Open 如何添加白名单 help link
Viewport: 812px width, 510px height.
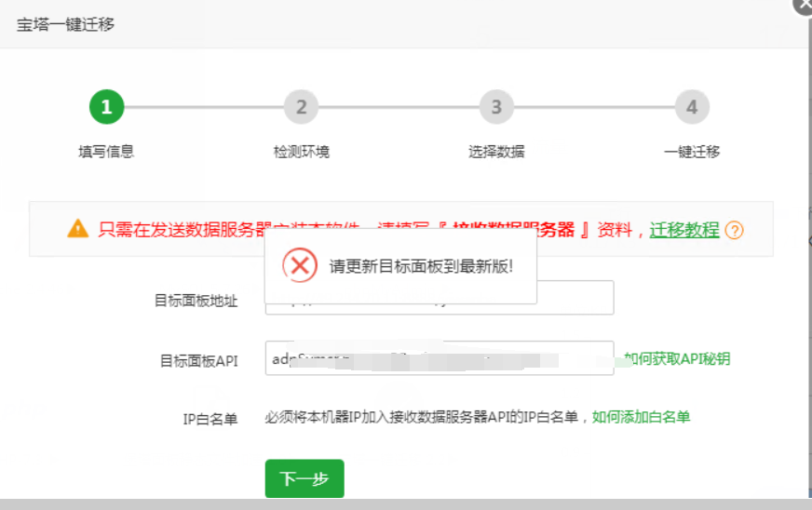point(641,417)
